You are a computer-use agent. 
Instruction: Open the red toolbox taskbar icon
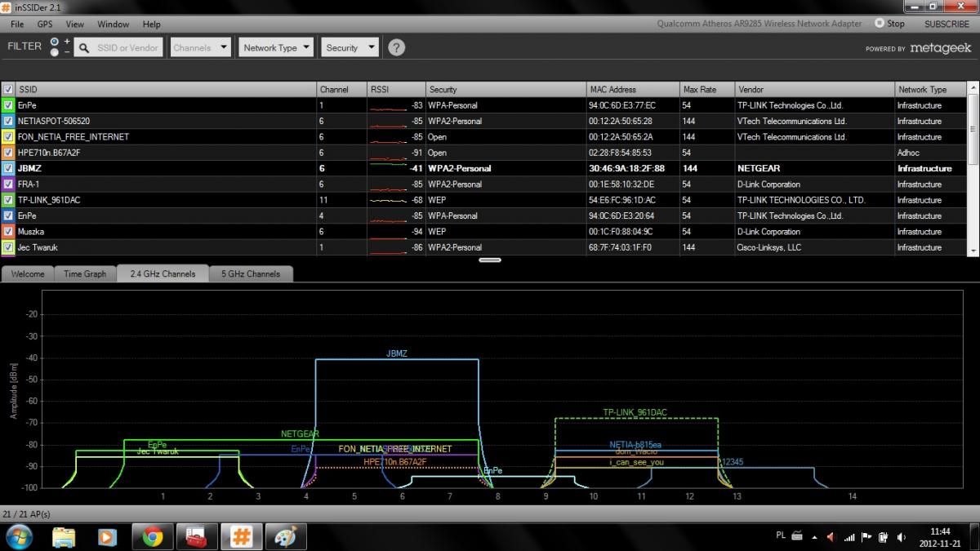tap(196, 536)
